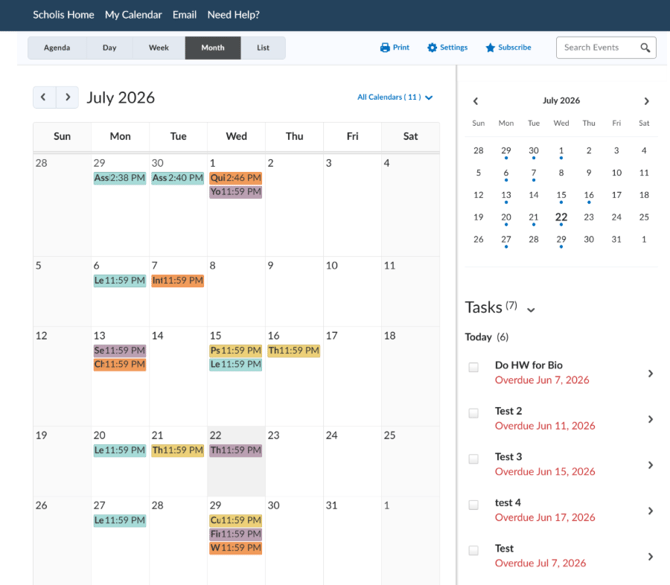This screenshot has width=670, height=585.
Task: Open My Calendar in top navigation
Action: click(x=133, y=15)
